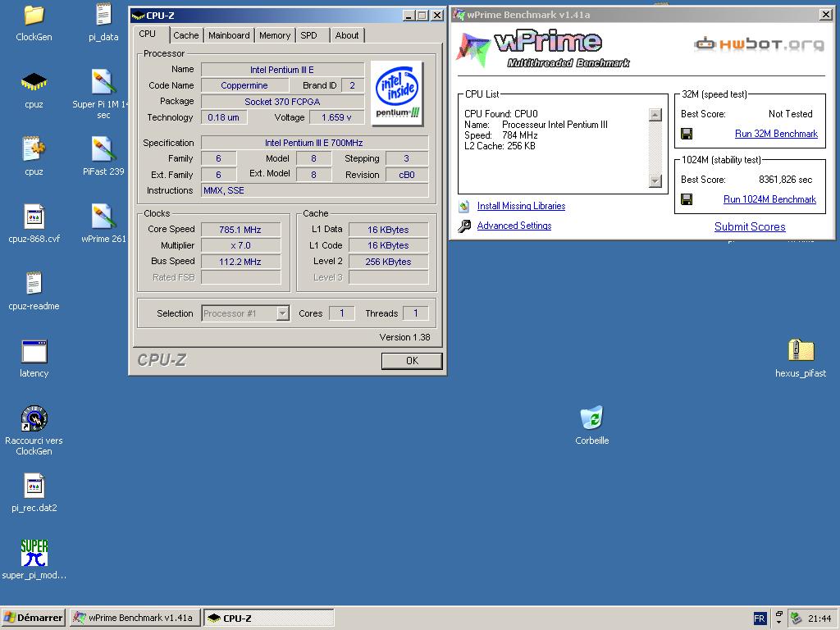Open the hexus_pifast zip archive
The height and width of the screenshot is (630, 840).
click(x=801, y=351)
